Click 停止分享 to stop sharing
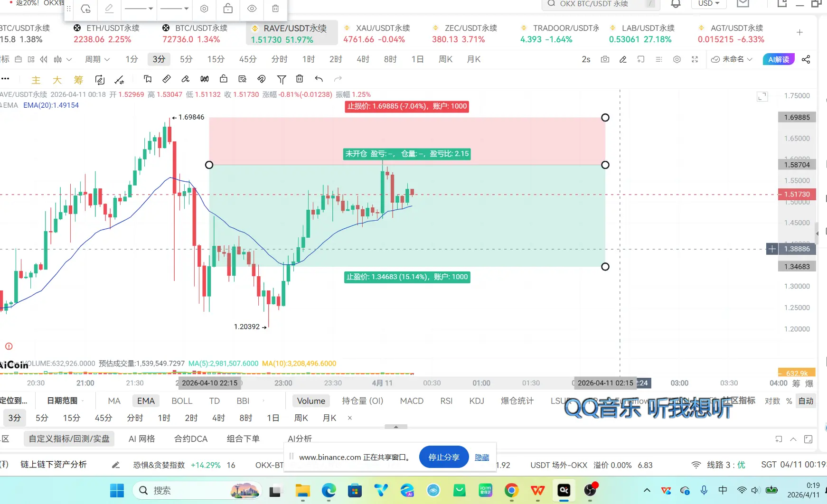 [x=444, y=457]
